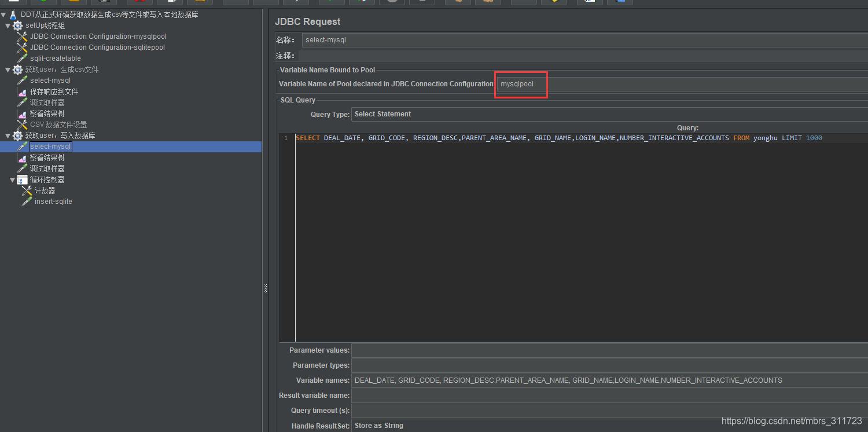Image resolution: width=868 pixels, height=432 pixels.
Task: Click the Result variable name field
Action: 609,396
